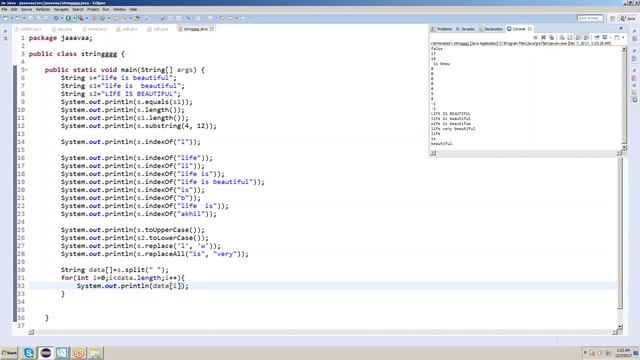640x360 pixels.
Task: Run the program with the green Run icon
Action: 68,18
